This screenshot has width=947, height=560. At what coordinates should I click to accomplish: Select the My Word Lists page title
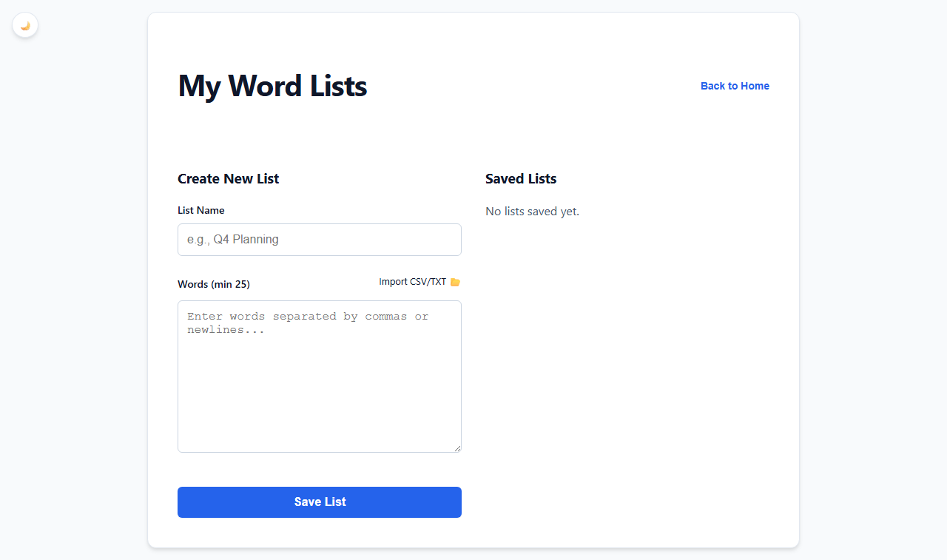(272, 86)
